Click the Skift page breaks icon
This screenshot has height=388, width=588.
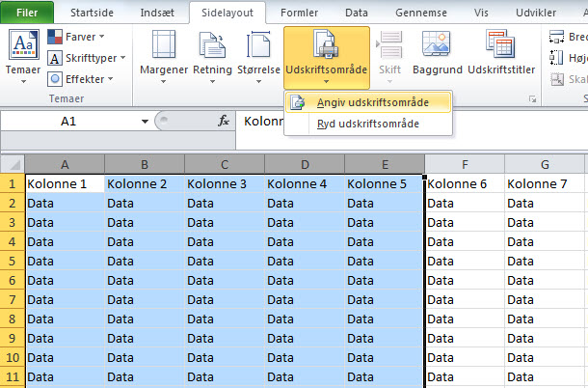coord(389,44)
